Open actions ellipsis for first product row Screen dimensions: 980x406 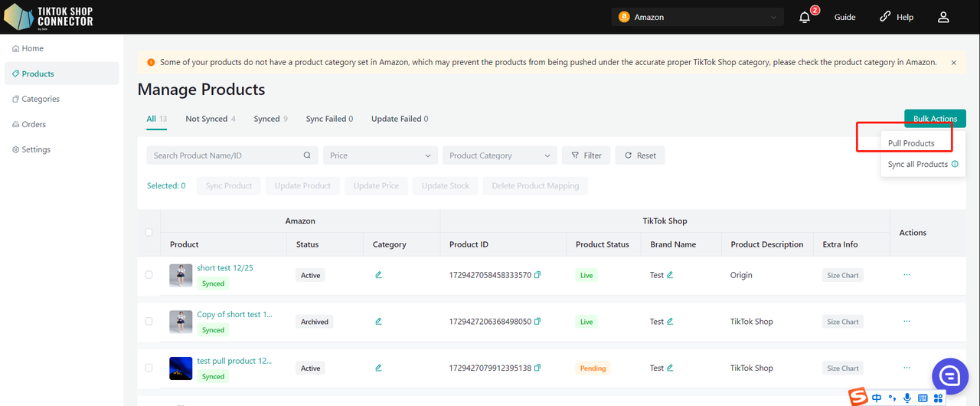[907, 274]
